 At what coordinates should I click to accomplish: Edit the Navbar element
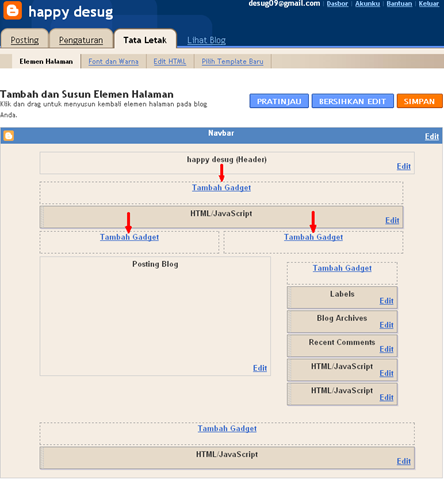432,136
